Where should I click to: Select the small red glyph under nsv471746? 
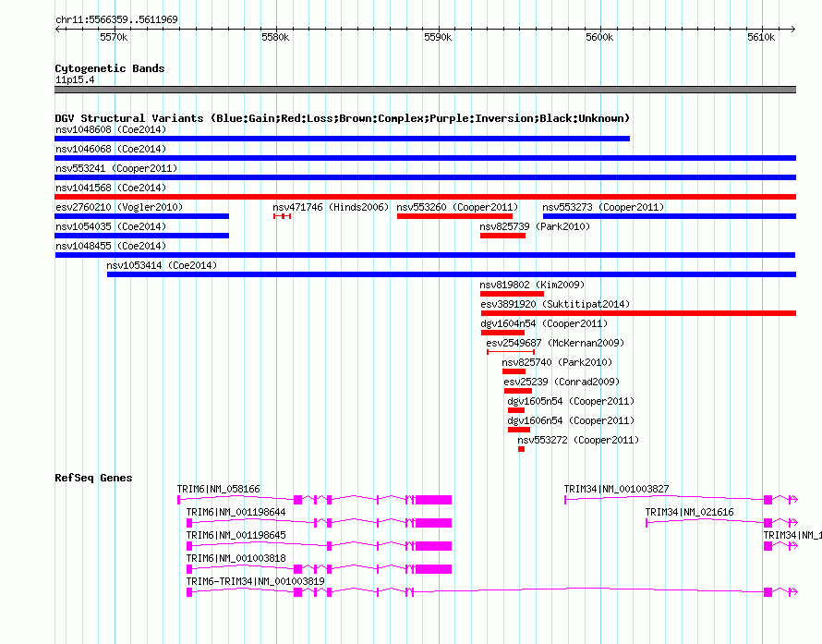pyautogui.click(x=282, y=216)
